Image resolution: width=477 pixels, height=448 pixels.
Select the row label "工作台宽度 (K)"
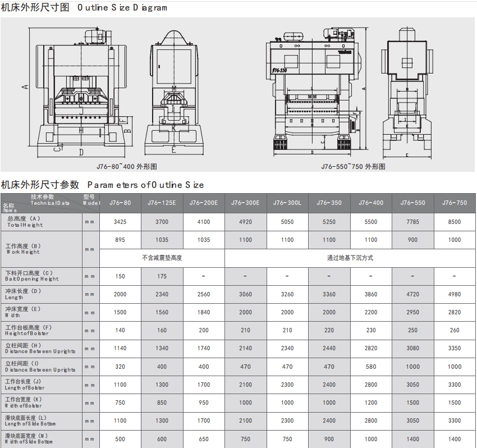23,403
